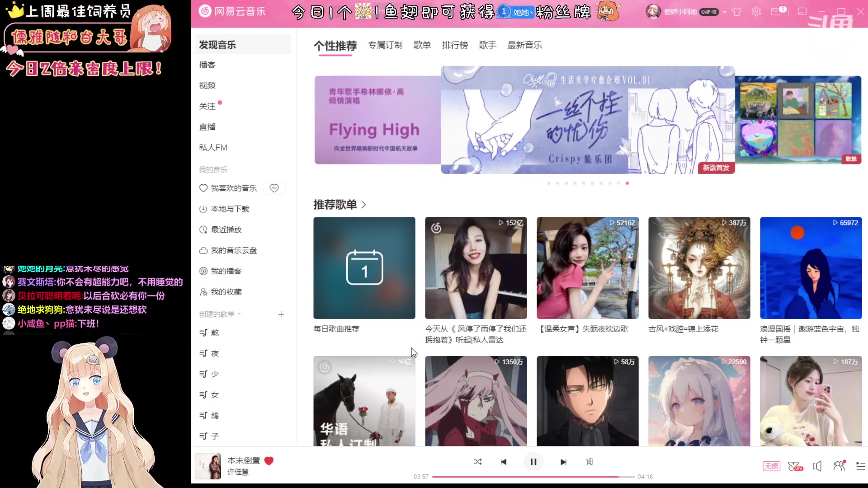Open settings gear in NetEase header

756,12
